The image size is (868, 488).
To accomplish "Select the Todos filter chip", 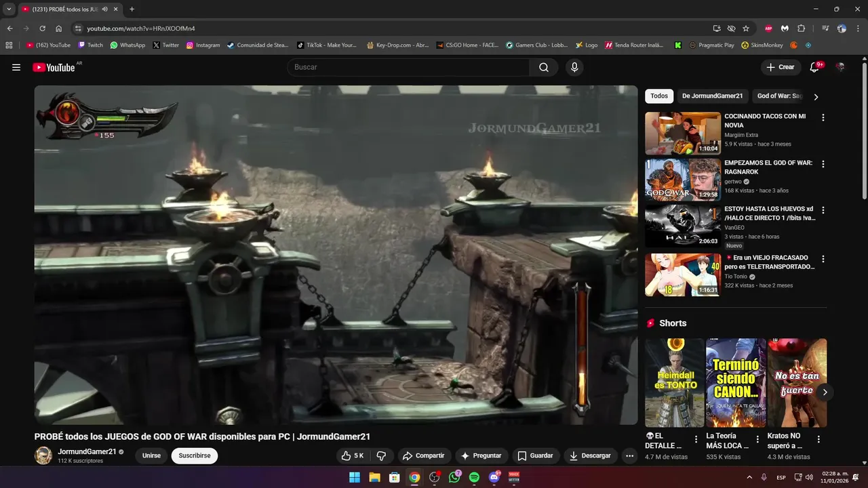I will coord(659,96).
